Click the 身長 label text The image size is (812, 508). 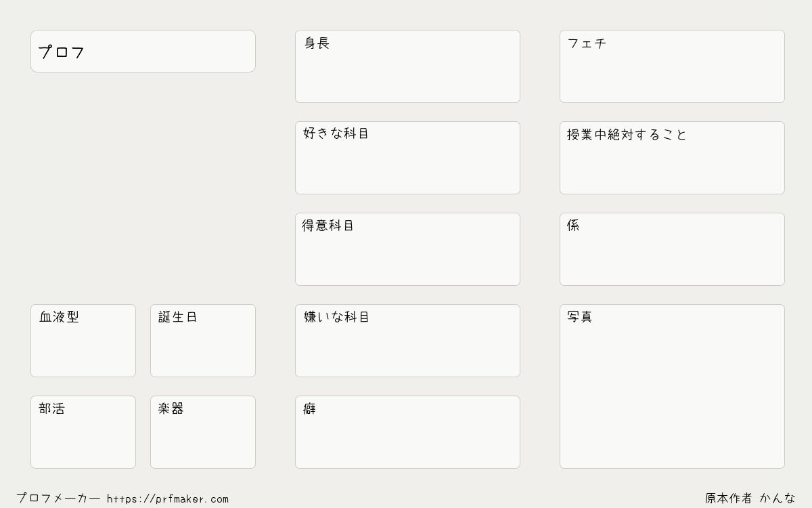[317, 43]
